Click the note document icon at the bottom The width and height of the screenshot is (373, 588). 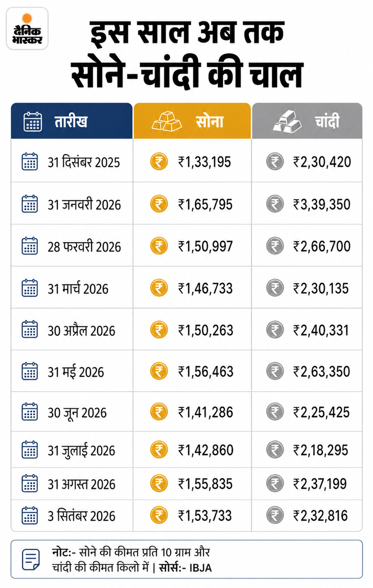click(31, 559)
